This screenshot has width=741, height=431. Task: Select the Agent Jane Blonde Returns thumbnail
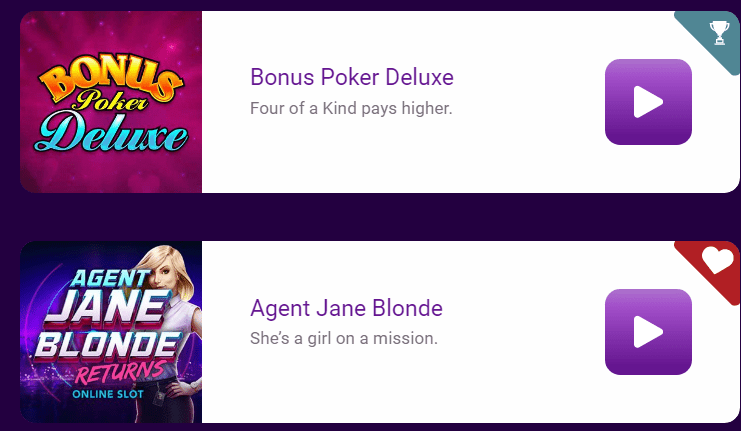tap(111, 332)
